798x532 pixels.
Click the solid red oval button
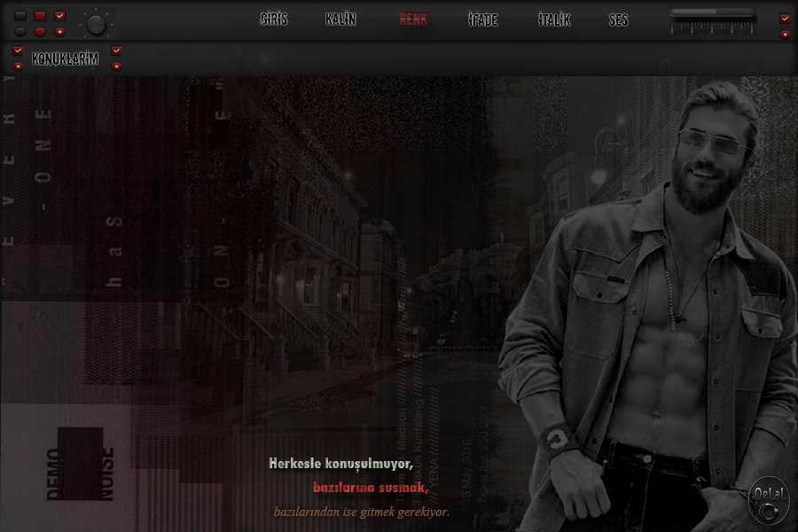pyautogui.click(x=40, y=31)
